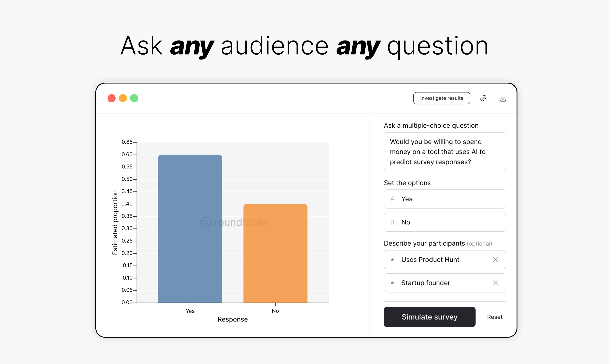Click option A Yes field
The height and width of the screenshot is (364, 609).
(445, 199)
